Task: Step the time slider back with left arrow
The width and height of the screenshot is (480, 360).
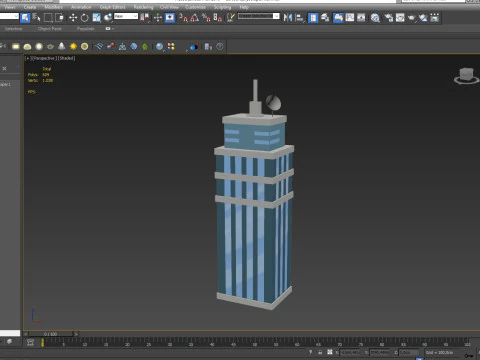Action: 26,334
